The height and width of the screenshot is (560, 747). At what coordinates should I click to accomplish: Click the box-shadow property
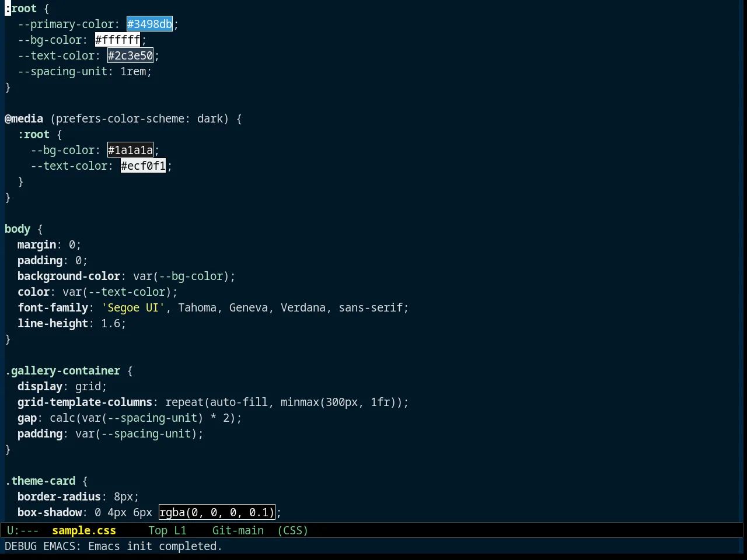click(x=50, y=512)
